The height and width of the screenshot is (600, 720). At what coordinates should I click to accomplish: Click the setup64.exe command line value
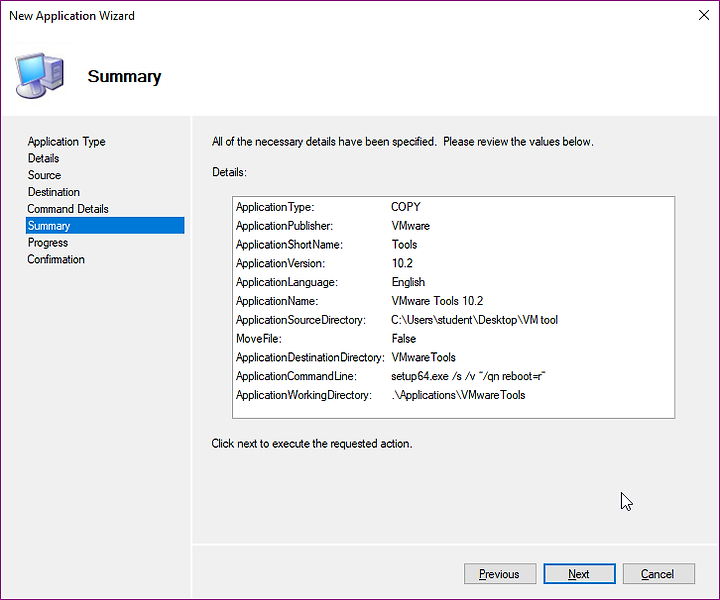468,376
